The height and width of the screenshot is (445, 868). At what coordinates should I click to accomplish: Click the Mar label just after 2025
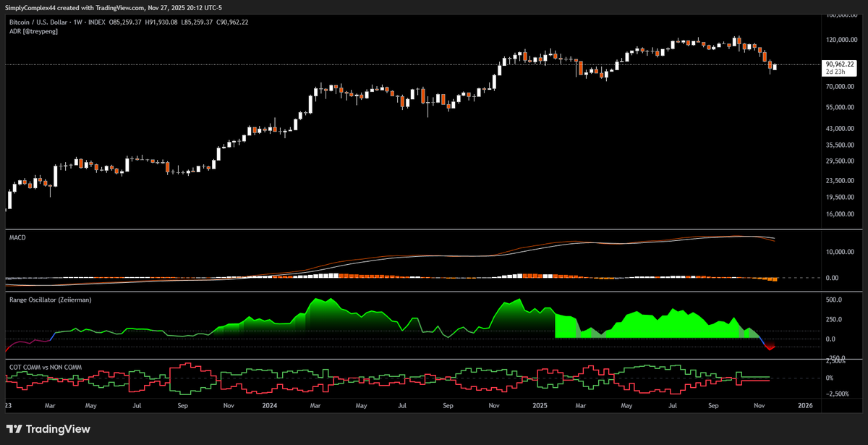580,407
